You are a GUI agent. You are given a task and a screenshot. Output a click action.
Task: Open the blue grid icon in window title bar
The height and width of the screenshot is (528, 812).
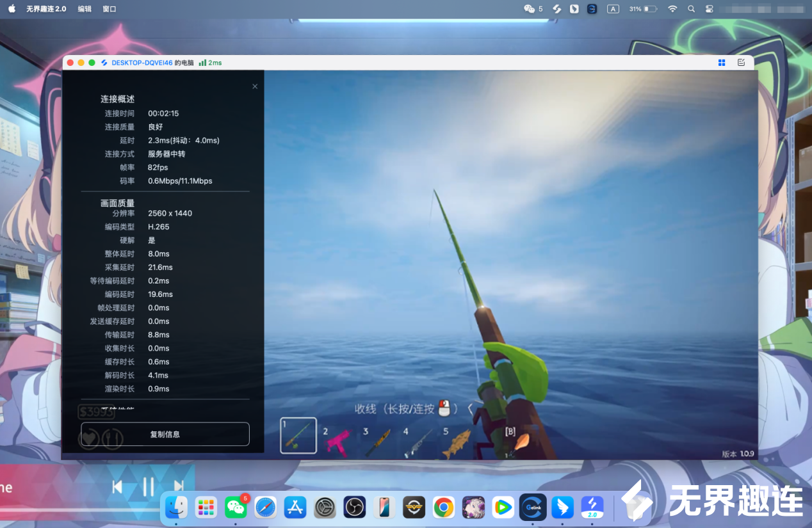click(x=722, y=63)
